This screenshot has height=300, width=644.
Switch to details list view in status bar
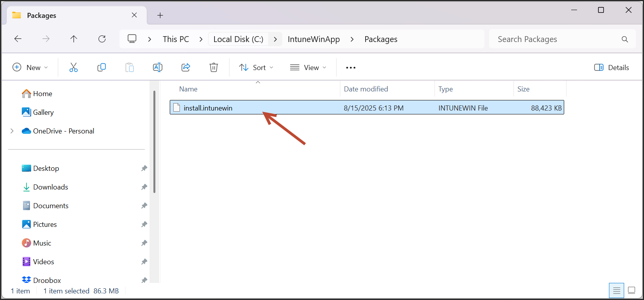616,290
